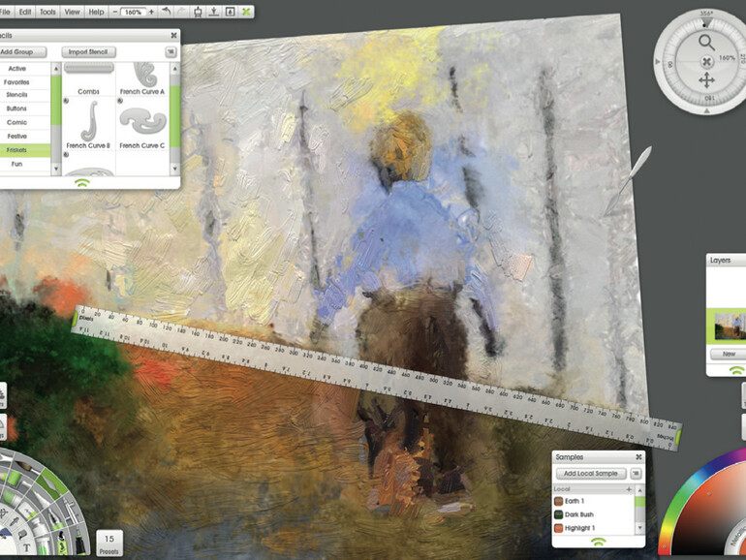Select the Stencils group in list

click(x=25, y=95)
